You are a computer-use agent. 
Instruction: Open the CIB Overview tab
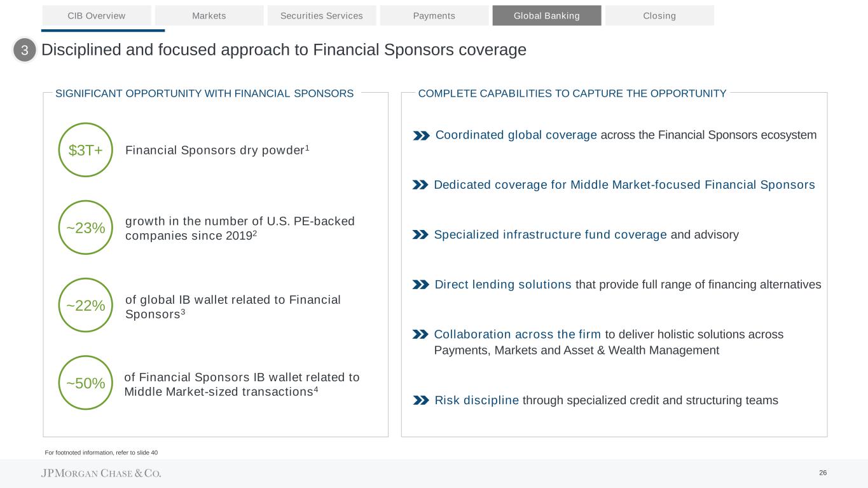pos(97,15)
